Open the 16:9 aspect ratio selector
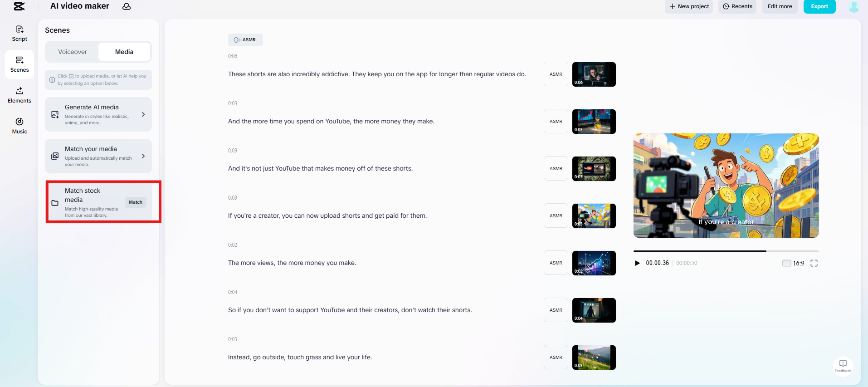 793,263
